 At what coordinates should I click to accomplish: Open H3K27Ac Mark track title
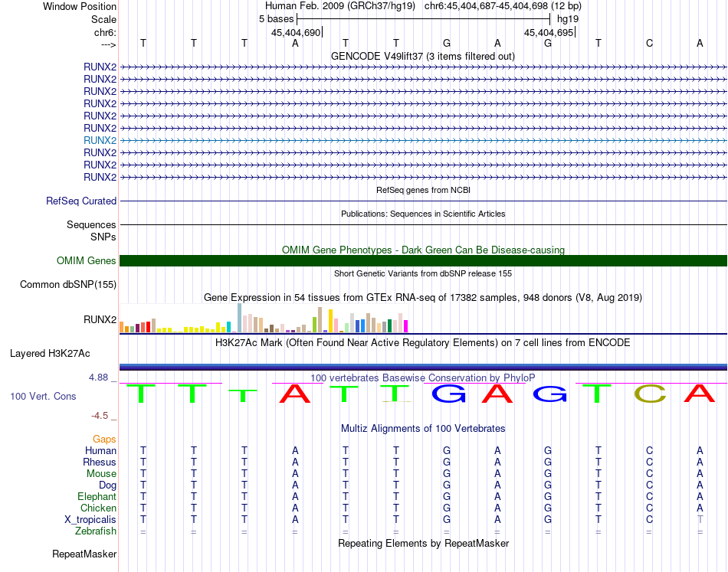[423, 343]
